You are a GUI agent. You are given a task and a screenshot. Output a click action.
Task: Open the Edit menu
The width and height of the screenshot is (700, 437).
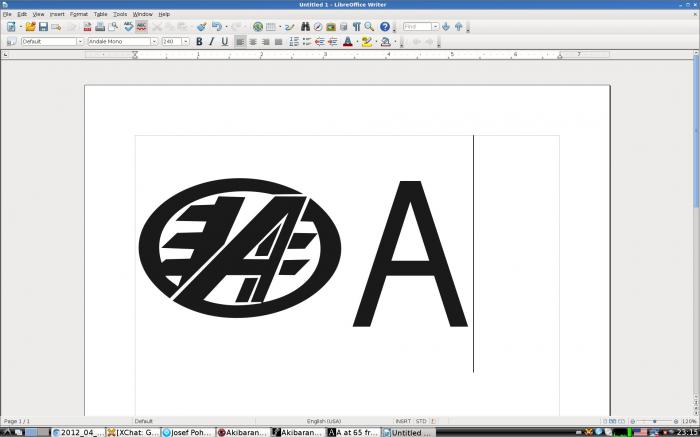(x=22, y=14)
